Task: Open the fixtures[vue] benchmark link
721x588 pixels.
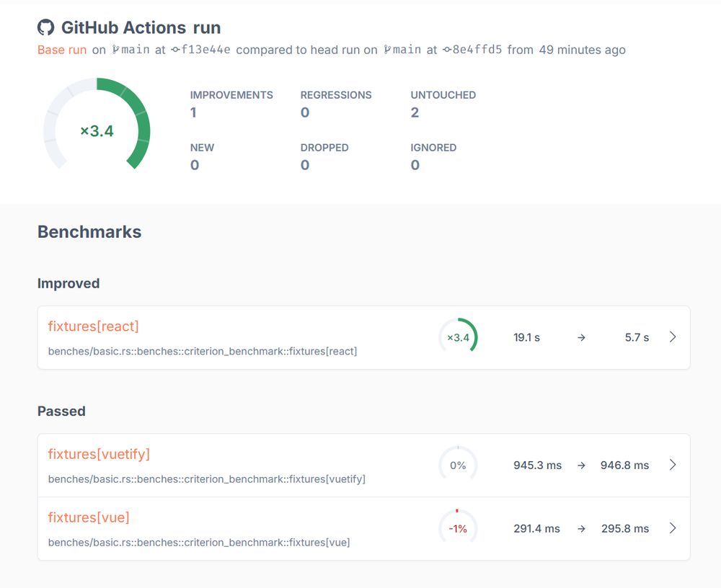Action: (x=89, y=517)
